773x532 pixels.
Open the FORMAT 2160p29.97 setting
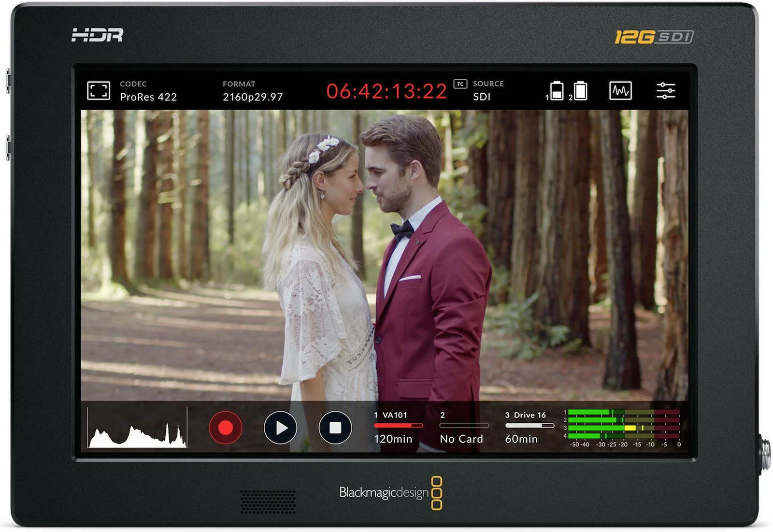coord(253,91)
